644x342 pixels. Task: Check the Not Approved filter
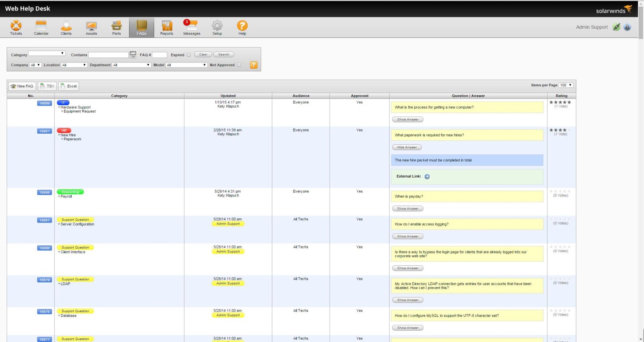[239, 65]
